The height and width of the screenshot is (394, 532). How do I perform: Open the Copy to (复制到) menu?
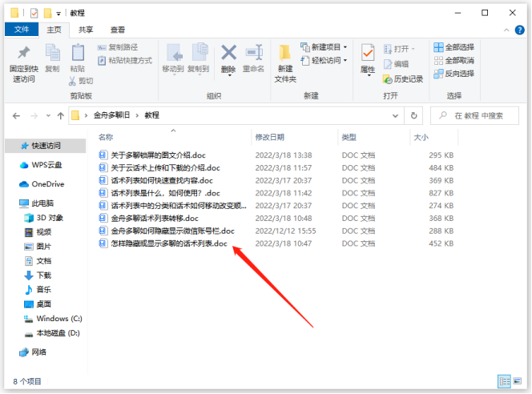pos(199,58)
